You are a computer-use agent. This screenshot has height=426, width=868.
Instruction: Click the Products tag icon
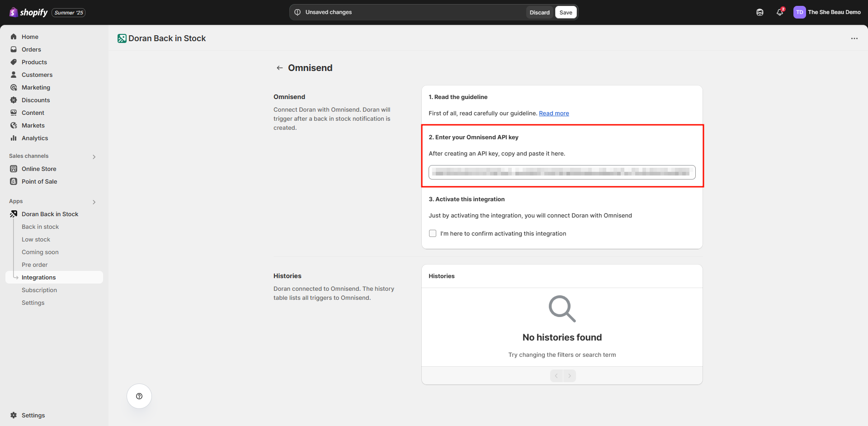click(14, 62)
